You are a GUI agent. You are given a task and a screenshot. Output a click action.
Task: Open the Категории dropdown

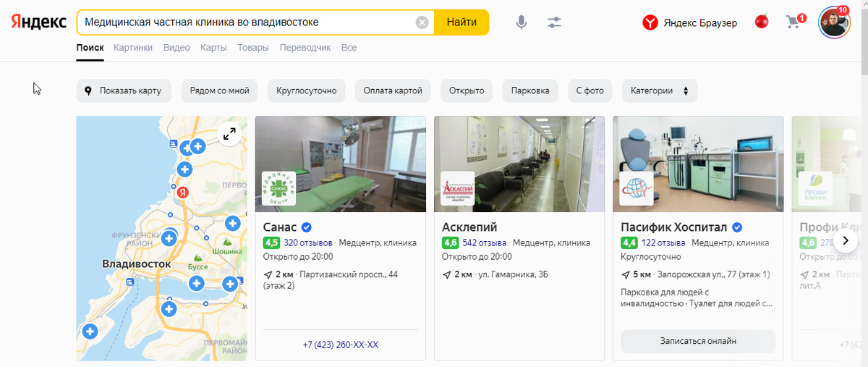point(660,90)
